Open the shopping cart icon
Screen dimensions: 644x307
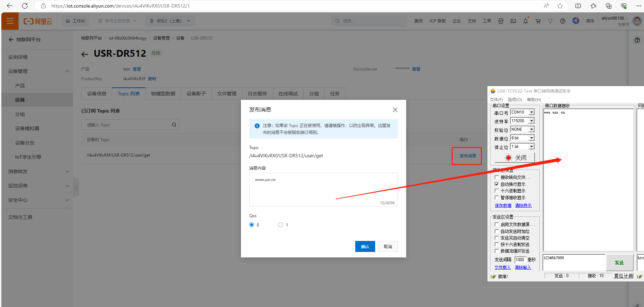[x=538, y=21]
